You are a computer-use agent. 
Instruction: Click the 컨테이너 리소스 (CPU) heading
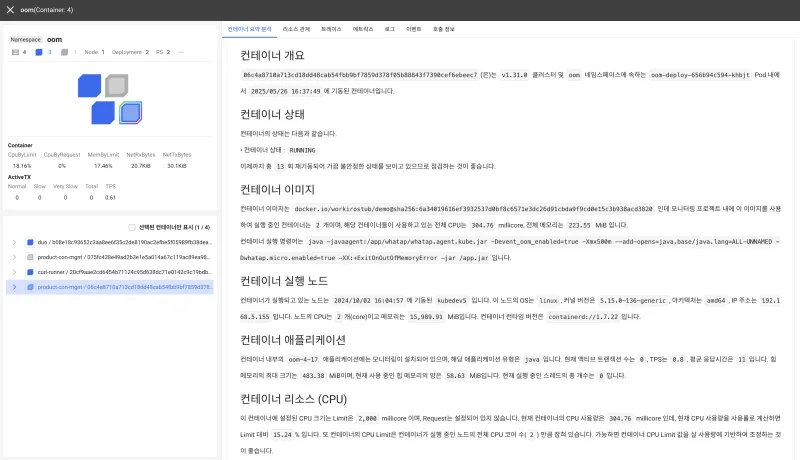coord(293,399)
